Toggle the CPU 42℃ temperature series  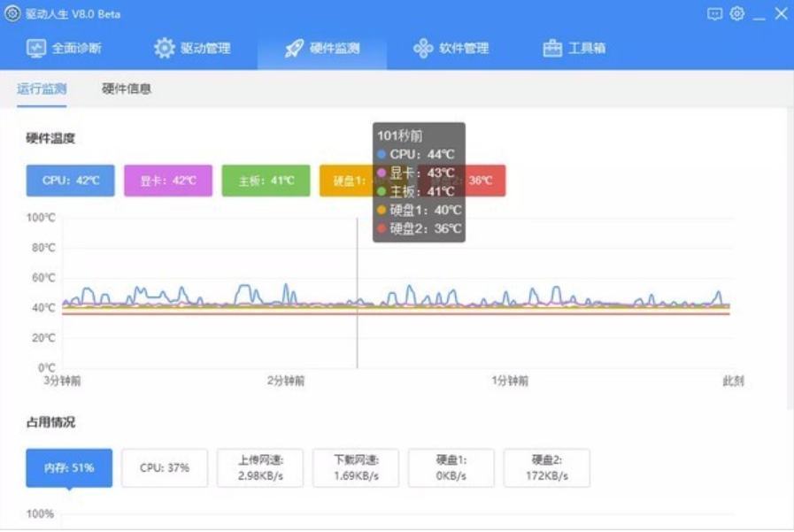[70, 181]
